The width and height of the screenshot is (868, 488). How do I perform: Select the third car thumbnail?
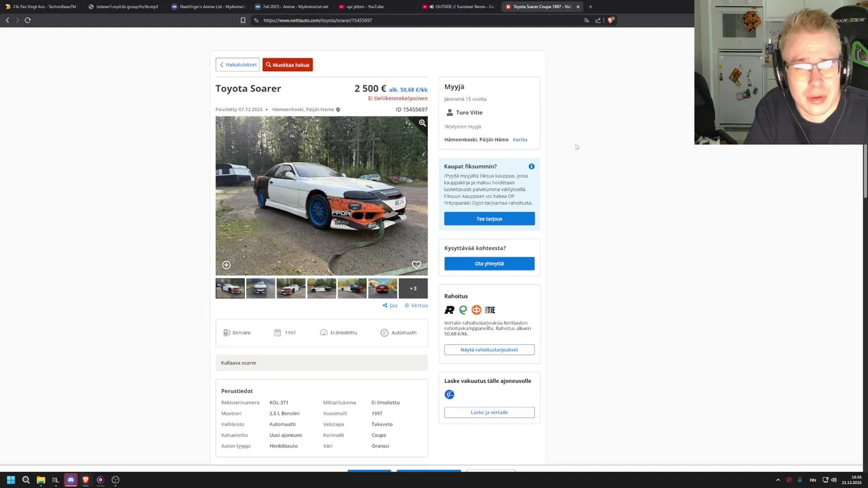291,288
